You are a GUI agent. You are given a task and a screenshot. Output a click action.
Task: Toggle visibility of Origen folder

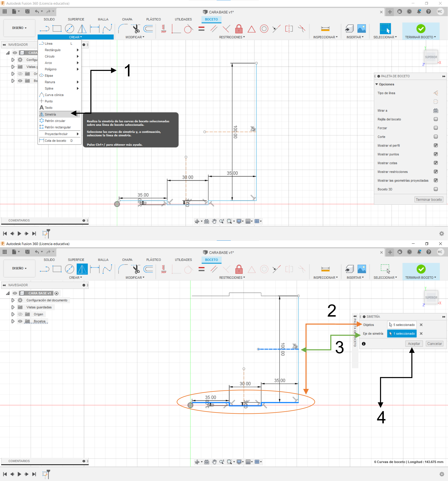pos(20,314)
